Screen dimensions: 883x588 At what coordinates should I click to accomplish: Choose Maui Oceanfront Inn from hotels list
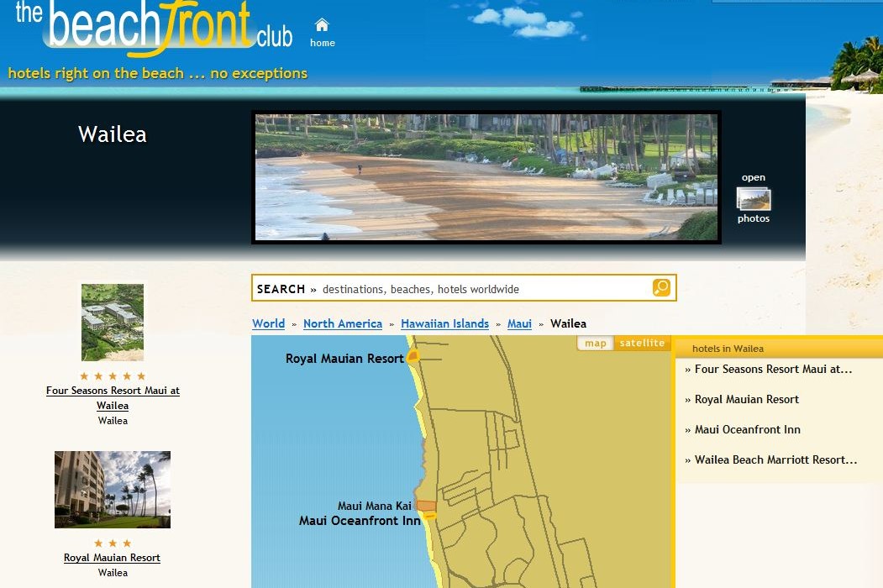(747, 429)
